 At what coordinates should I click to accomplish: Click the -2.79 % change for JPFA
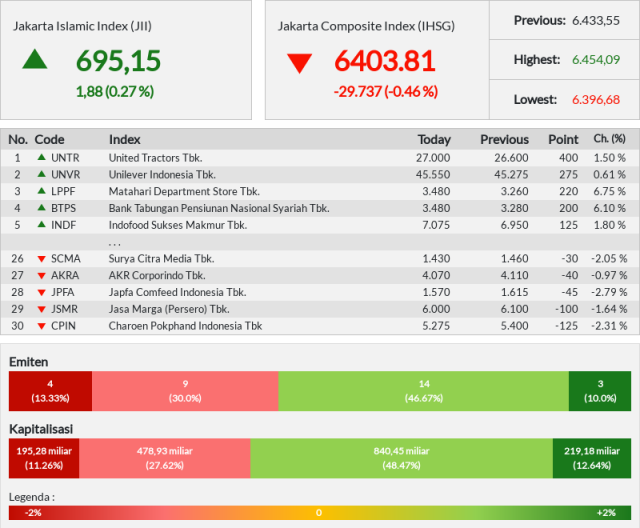[609, 292]
